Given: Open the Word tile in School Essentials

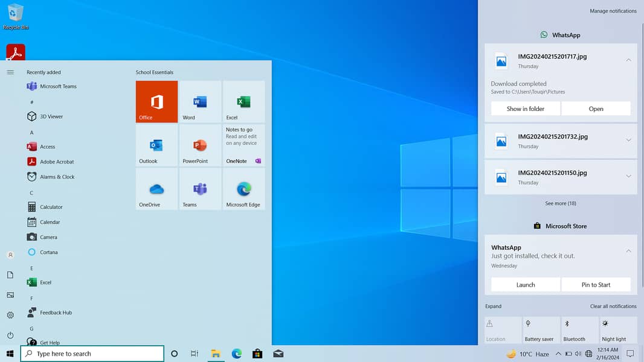Looking at the screenshot, I should (x=200, y=102).
